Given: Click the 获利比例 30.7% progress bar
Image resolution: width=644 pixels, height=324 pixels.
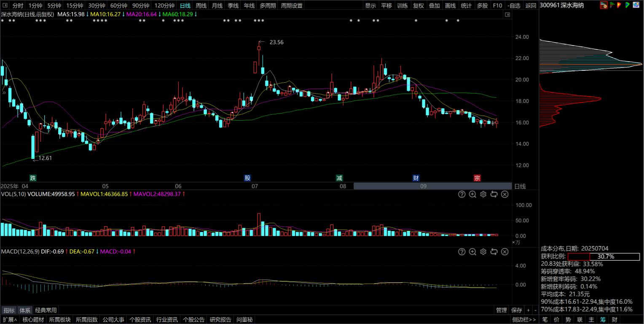Looking at the screenshot, I should click(x=604, y=256).
